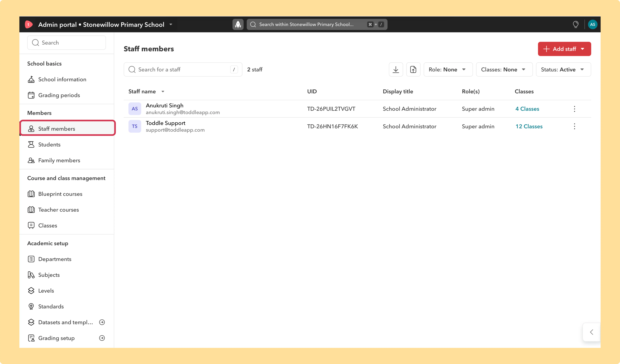The height and width of the screenshot is (364, 620).
Task: Click Admin portal Stonewillow Primary School title
Action: (101, 25)
